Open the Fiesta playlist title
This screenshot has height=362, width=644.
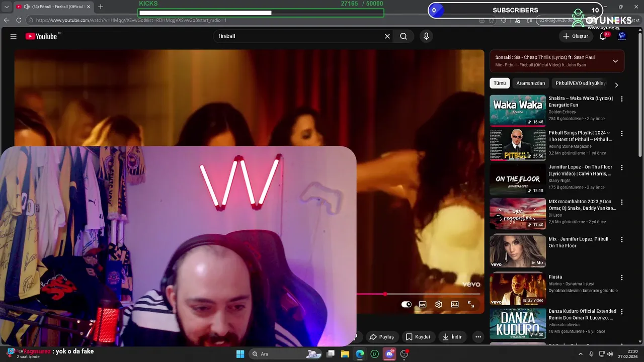point(555,277)
